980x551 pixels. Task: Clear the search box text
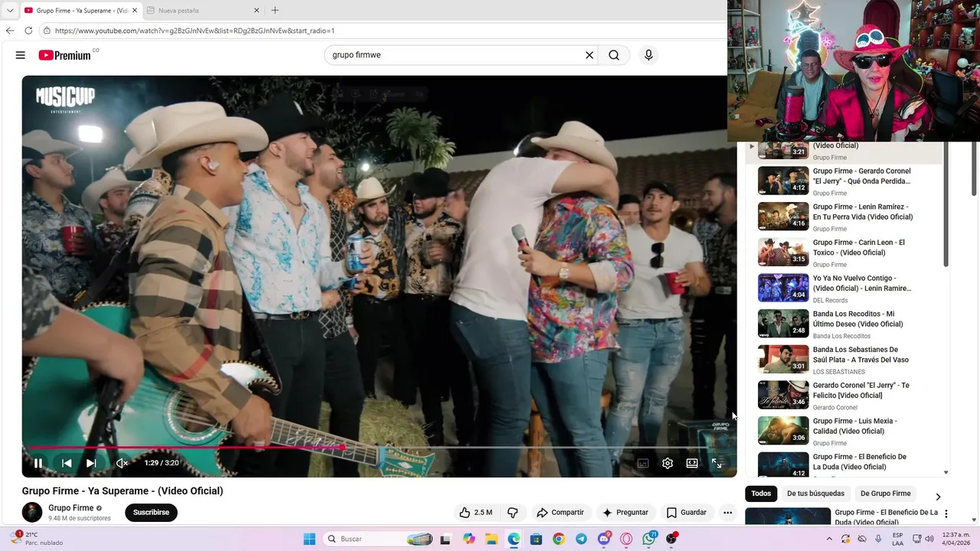tap(590, 55)
